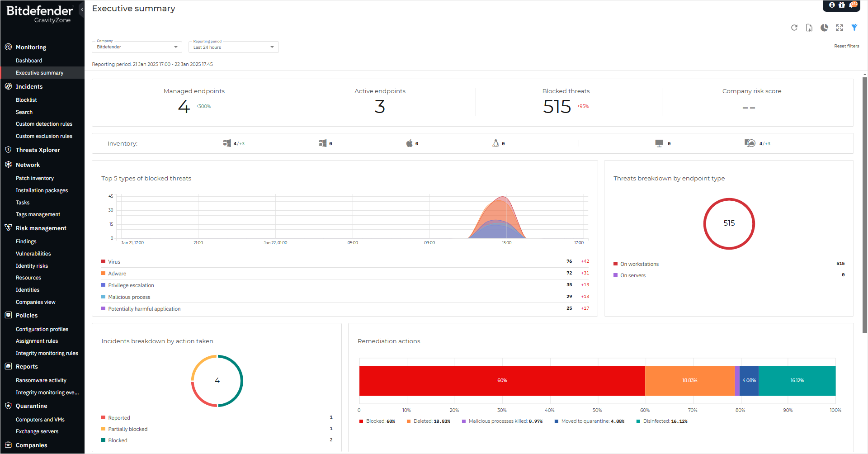The height and width of the screenshot is (454, 868).
Task: Click the red Virus legend swatch
Action: pyautogui.click(x=103, y=261)
